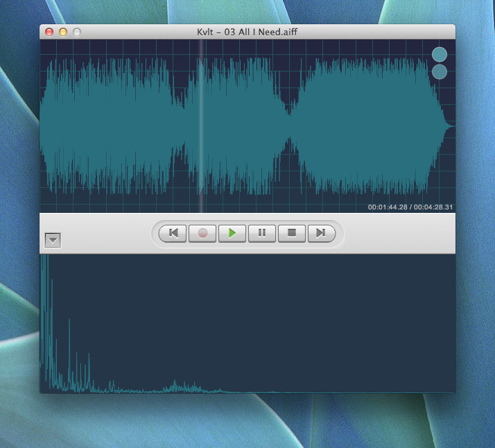The height and width of the screenshot is (448, 495).
Task: Skip to the beginning of the track
Action: (173, 233)
